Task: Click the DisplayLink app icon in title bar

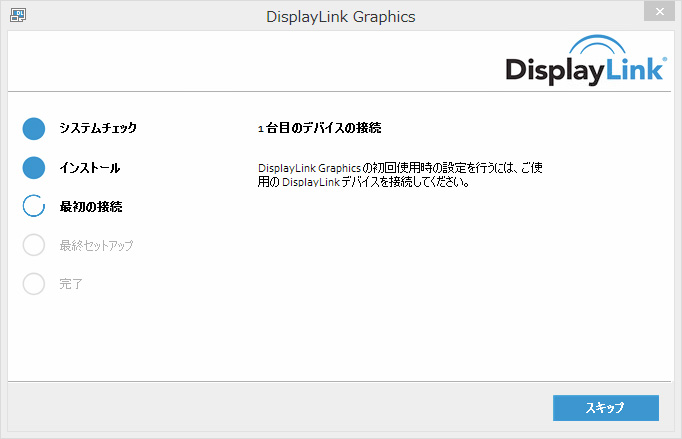Action: (x=18, y=15)
